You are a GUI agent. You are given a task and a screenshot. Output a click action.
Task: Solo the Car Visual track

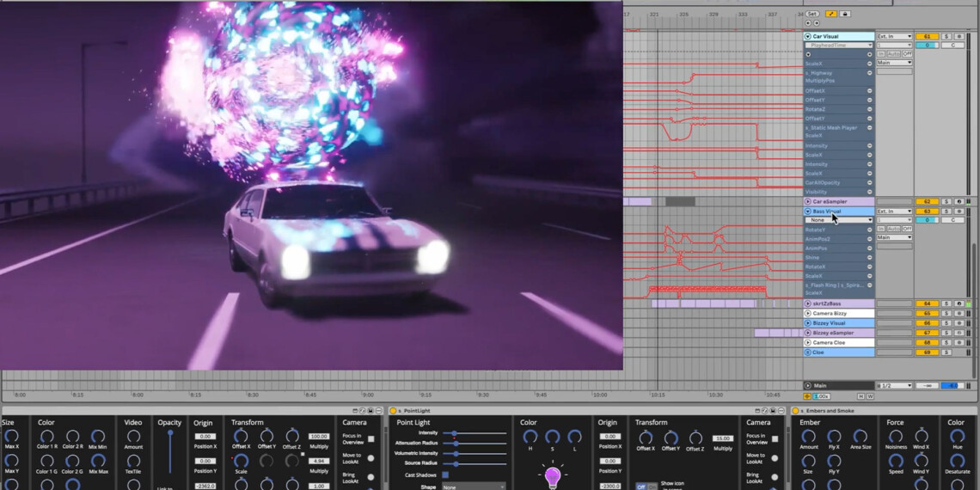pyautogui.click(x=946, y=37)
